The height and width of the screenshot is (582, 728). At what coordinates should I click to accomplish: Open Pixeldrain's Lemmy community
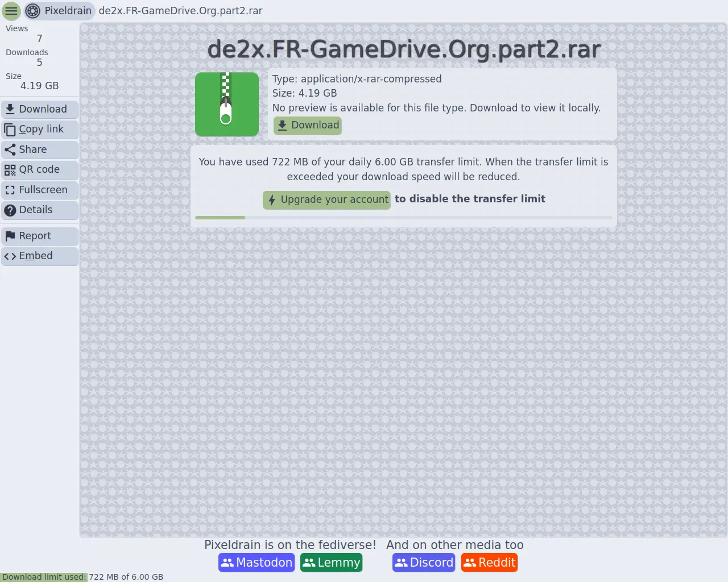332,563
